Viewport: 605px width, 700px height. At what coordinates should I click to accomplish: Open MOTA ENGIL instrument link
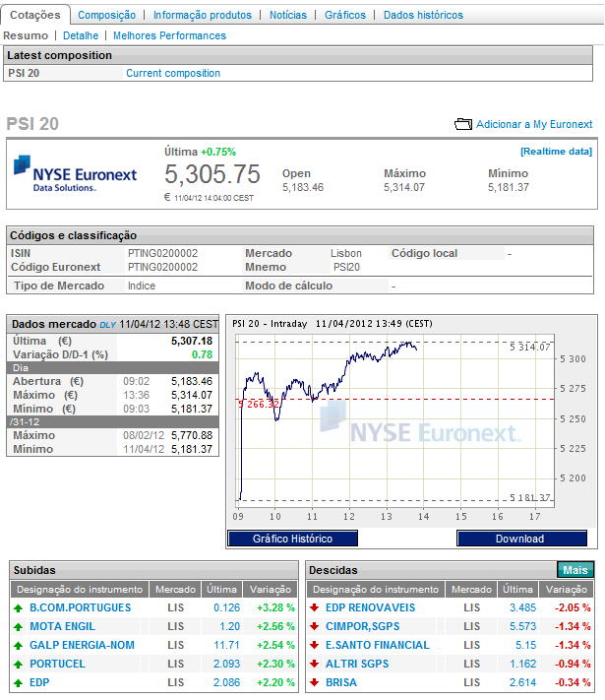click(x=62, y=626)
